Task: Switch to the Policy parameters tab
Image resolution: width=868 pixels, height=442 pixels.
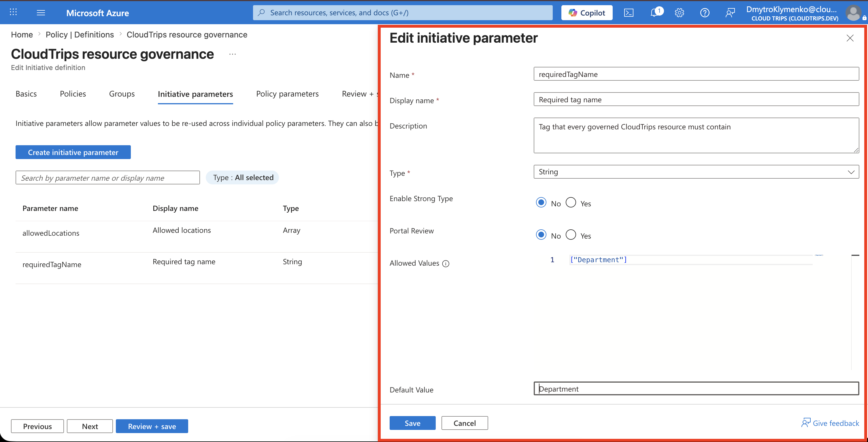Action: tap(287, 94)
